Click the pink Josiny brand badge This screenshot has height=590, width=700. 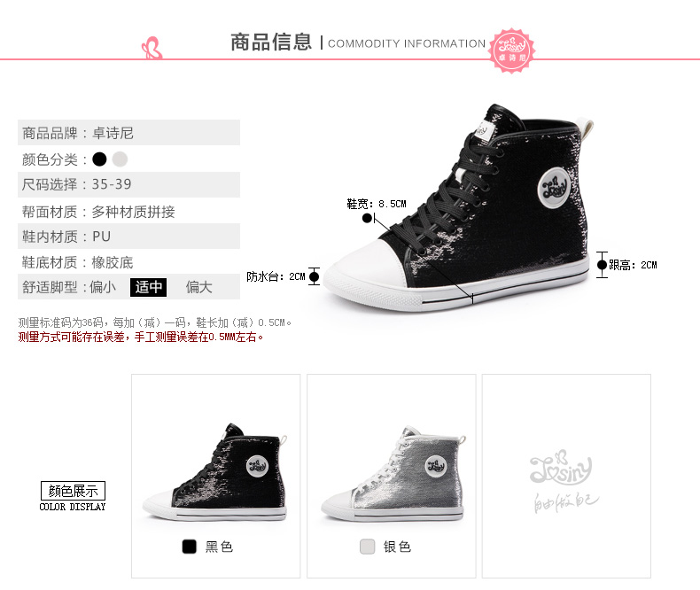(x=511, y=50)
